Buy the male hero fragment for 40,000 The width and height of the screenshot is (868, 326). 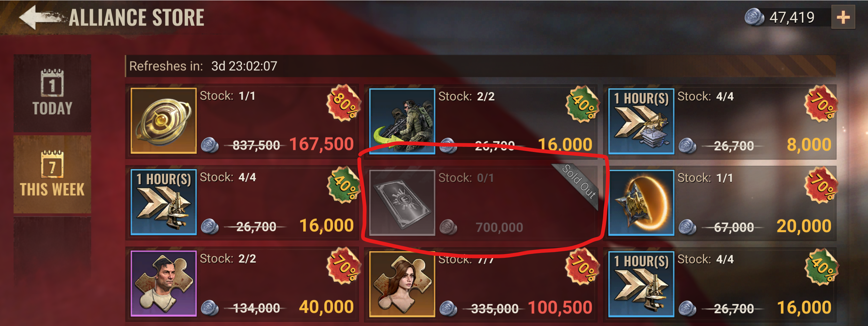coord(326,307)
